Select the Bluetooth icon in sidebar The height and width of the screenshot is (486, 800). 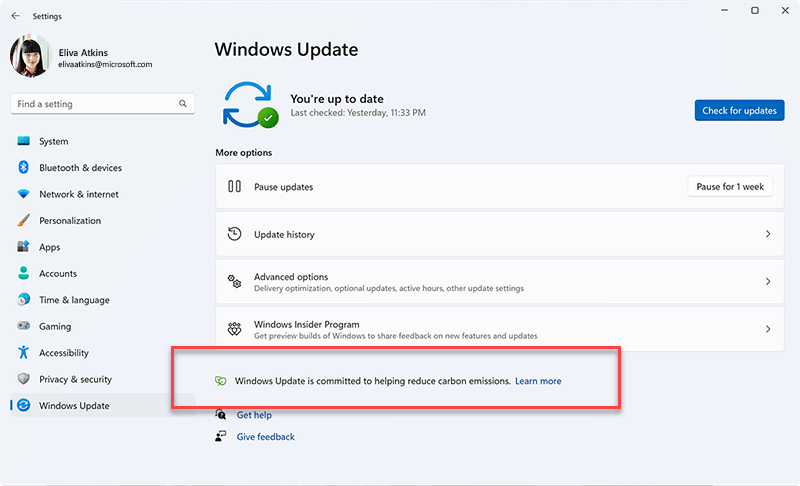[23, 167]
